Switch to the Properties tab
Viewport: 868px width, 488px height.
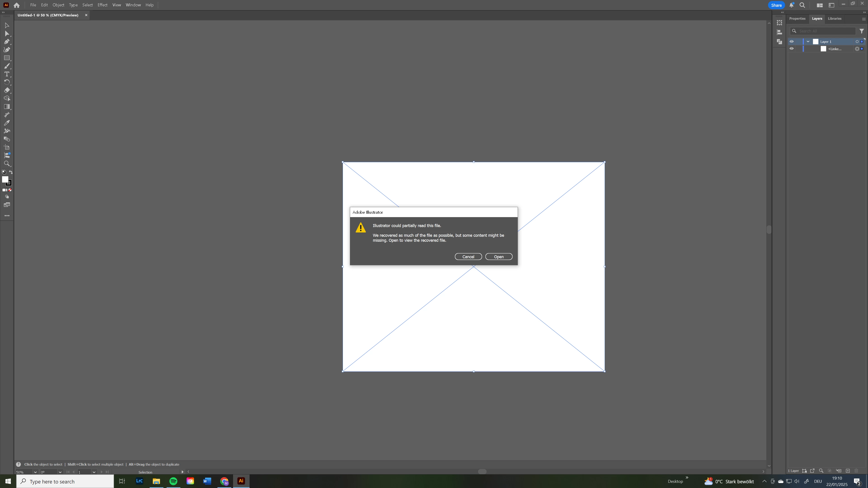pos(797,19)
